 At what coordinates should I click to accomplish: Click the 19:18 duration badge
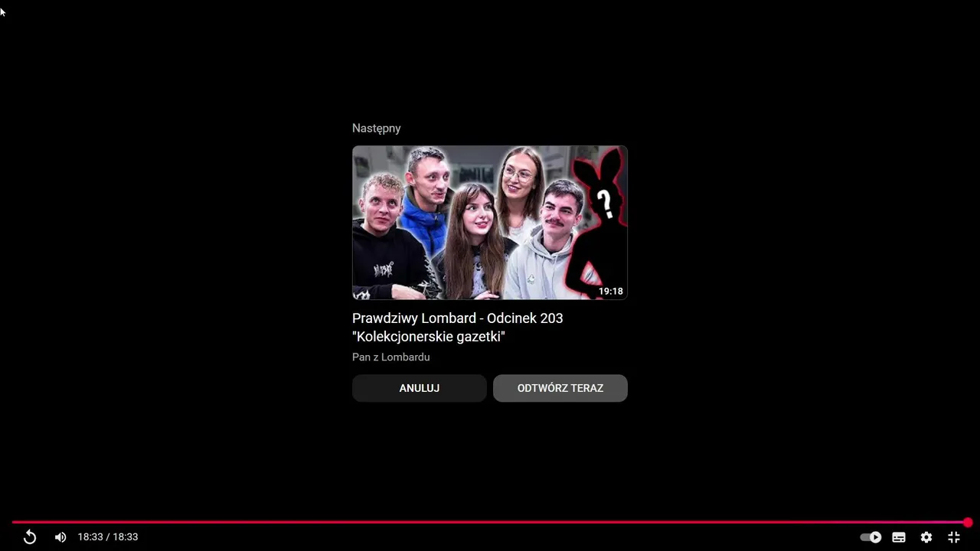tap(611, 292)
